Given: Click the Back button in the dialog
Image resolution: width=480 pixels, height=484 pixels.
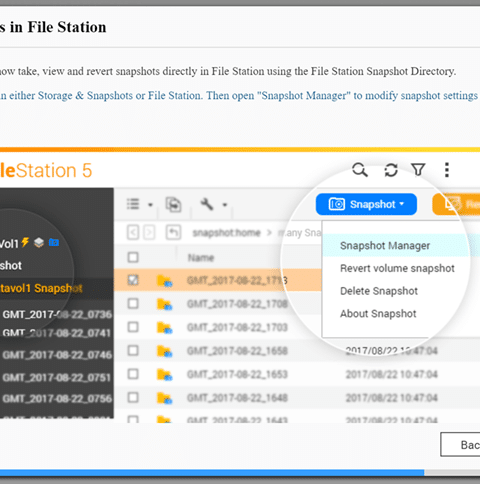Looking at the screenshot, I should point(460,444).
